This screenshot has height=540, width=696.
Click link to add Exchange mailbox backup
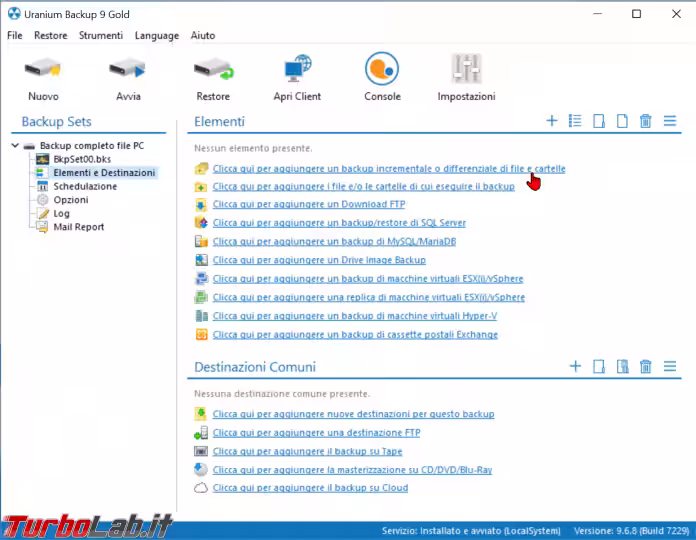355,335
